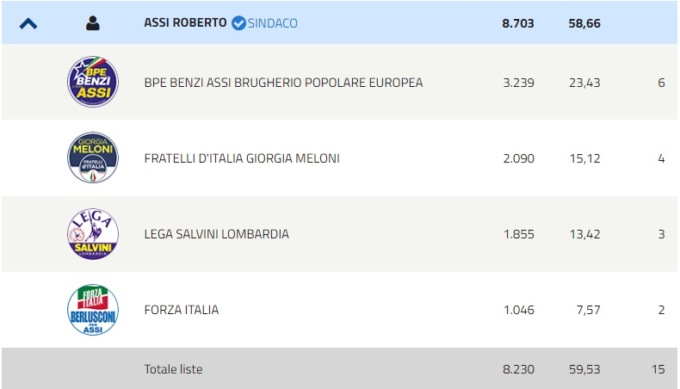
Task: Click the 15,12 percentage for Fratelli d'Italia
Action: [x=585, y=158]
